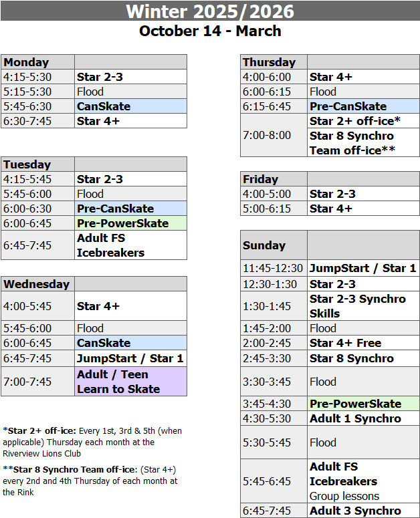
Task: Click the October 14 - March subtitle
Action: pos(210,31)
